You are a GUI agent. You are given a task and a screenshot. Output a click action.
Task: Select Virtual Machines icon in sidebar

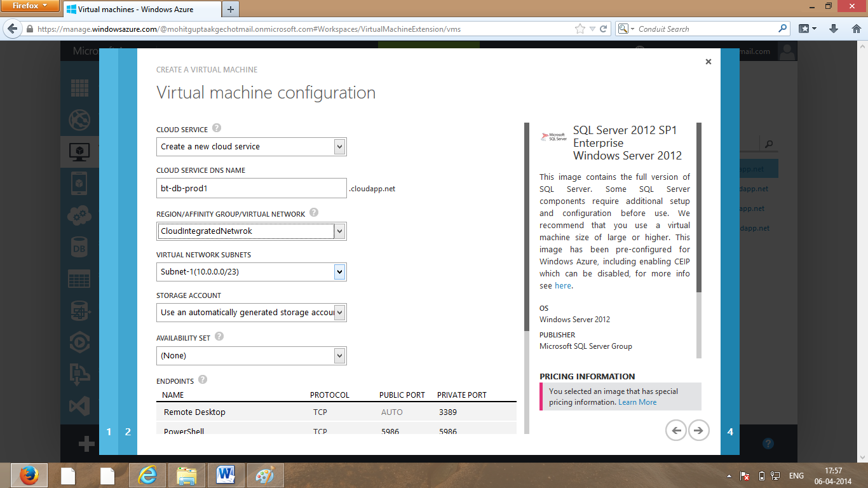[x=79, y=151]
